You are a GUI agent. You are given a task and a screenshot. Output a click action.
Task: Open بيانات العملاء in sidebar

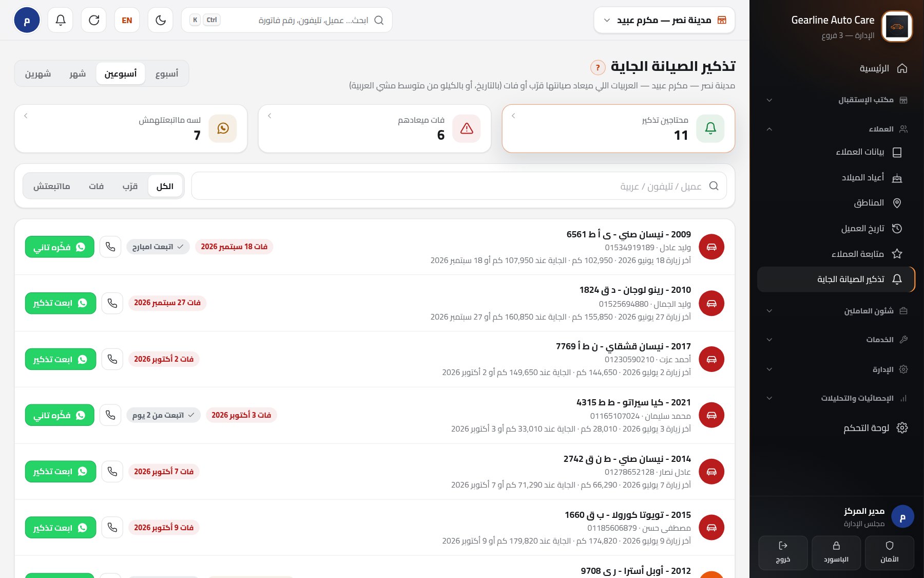tap(836, 152)
